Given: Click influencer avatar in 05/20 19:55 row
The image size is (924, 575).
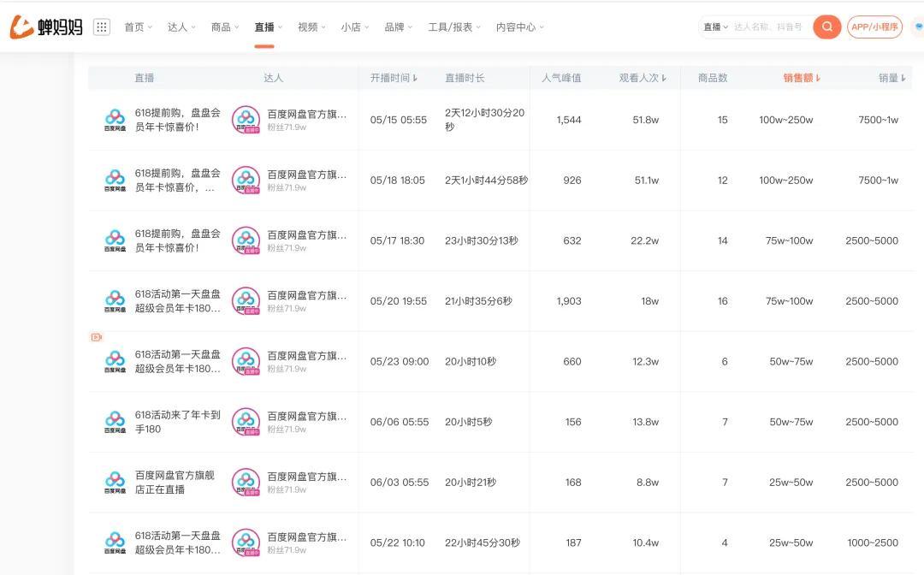Looking at the screenshot, I should 246,301.
